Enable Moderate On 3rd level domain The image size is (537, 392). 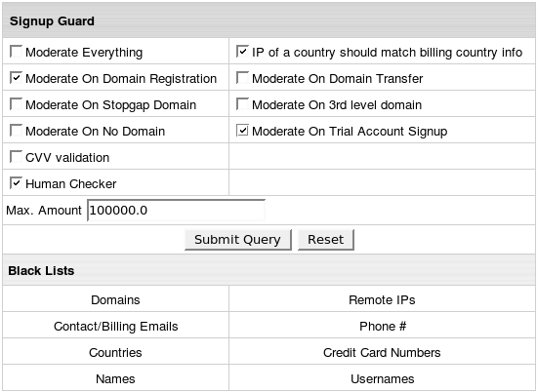click(242, 104)
